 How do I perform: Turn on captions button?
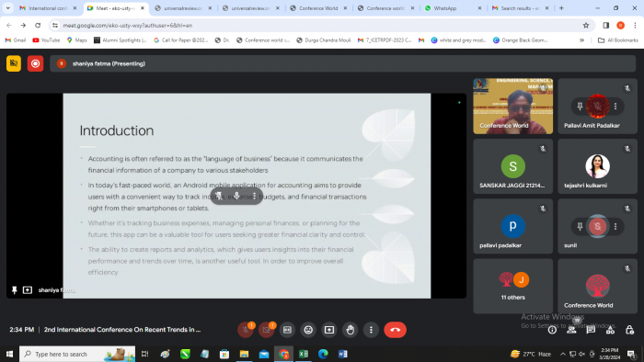tap(287, 330)
